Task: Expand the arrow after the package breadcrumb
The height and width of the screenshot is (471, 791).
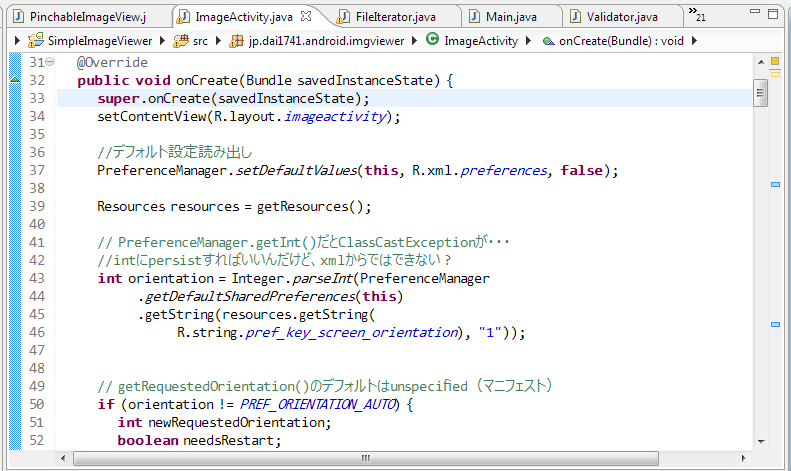Action: click(x=414, y=40)
